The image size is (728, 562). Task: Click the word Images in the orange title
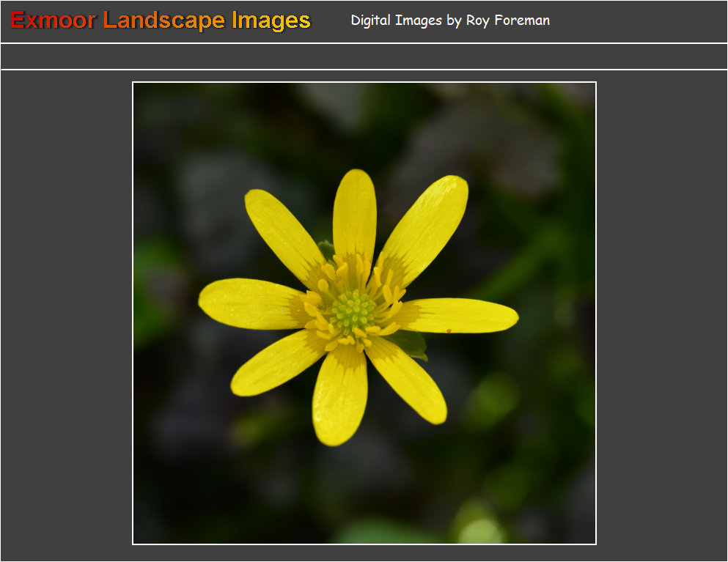coord(271,21)
